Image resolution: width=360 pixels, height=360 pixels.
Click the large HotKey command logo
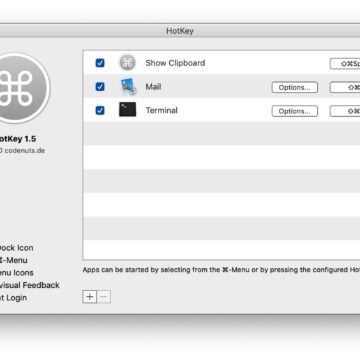pos(16,88)
